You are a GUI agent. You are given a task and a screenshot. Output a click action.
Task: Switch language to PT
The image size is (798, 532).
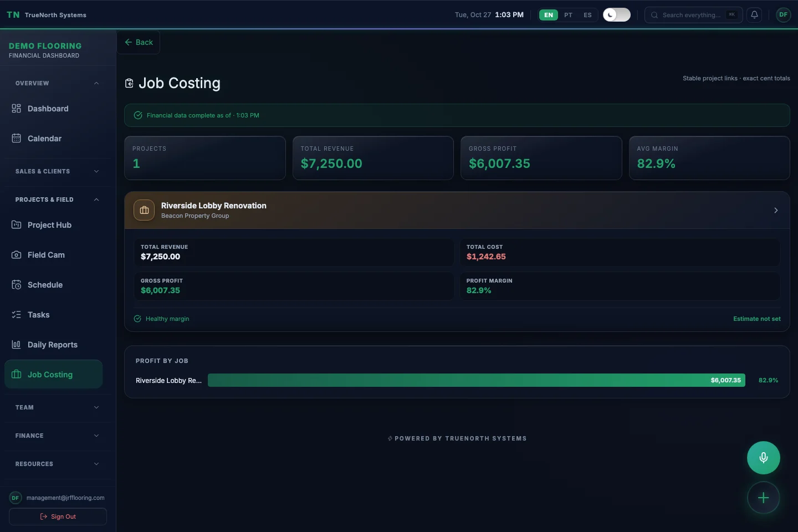point(568,15)
